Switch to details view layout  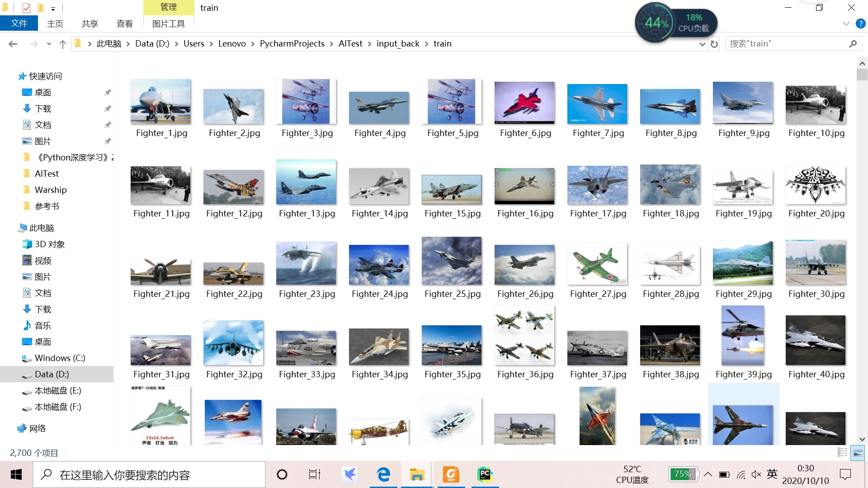[842, 452]
